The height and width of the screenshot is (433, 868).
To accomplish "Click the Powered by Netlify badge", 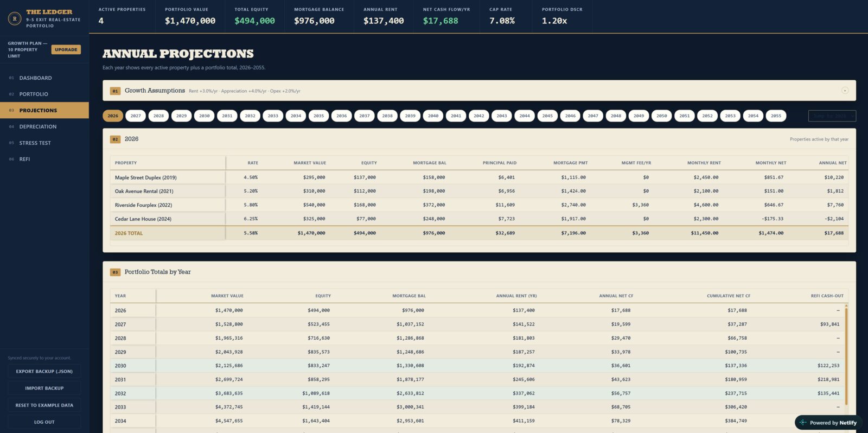I will click(x=828, y=422).
